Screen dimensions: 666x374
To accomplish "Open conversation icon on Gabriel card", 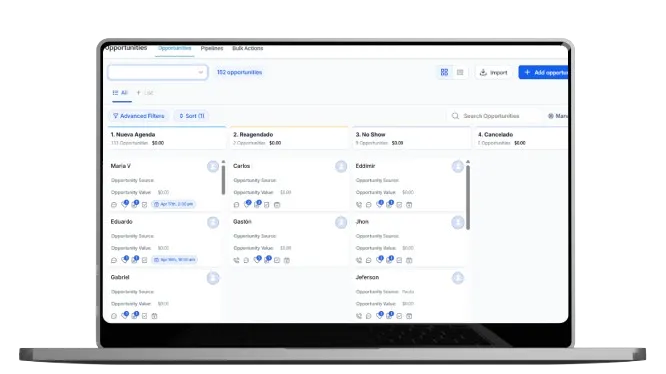I will (114, 316).
